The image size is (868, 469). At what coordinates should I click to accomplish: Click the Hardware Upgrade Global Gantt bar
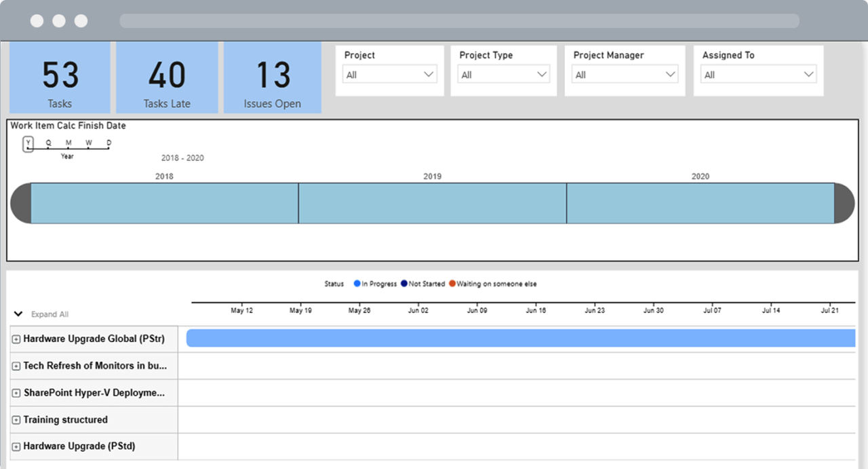click(521, 338)
